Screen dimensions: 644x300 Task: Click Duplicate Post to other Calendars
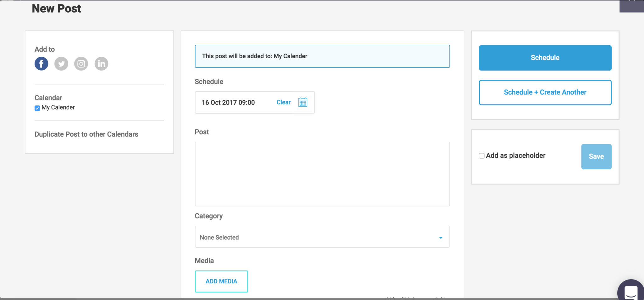click(86, 134)
